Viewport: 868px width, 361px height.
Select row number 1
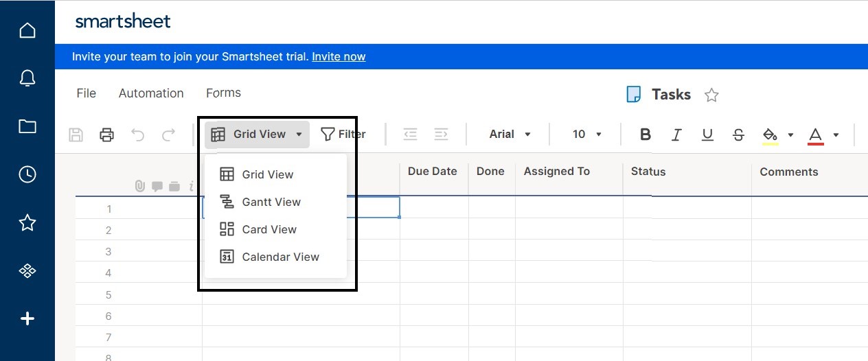click(x=108, y=209)
